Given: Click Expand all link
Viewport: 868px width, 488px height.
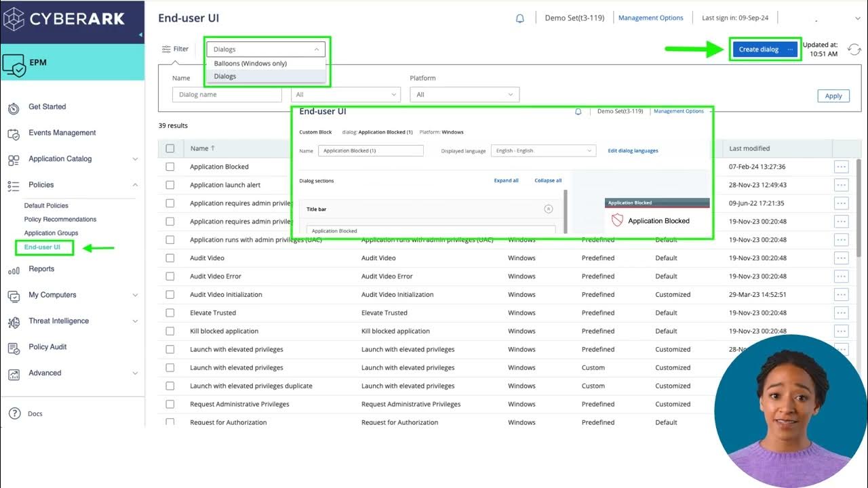Looking at the screenshot, I should (x=507, y=181).
